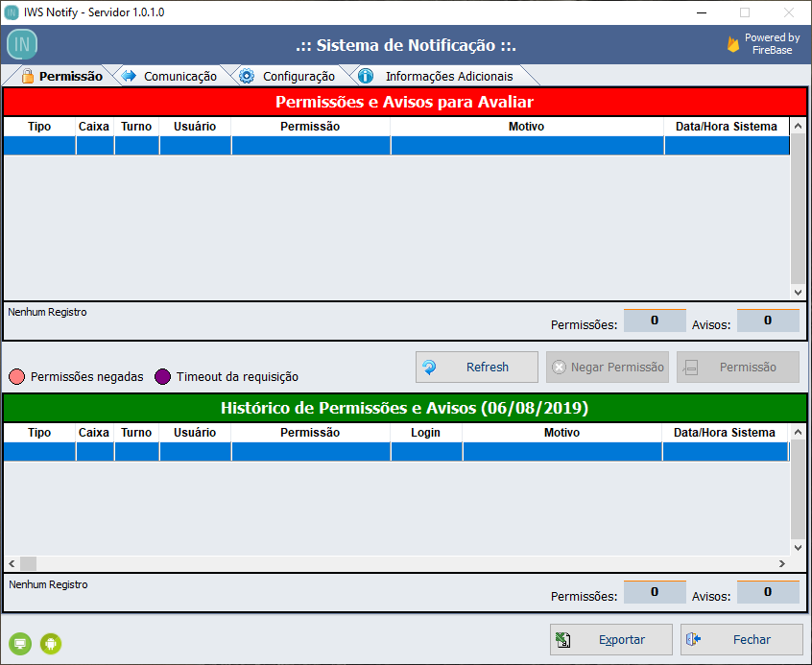Switch to the Comunicação tab

pos(170,76)
